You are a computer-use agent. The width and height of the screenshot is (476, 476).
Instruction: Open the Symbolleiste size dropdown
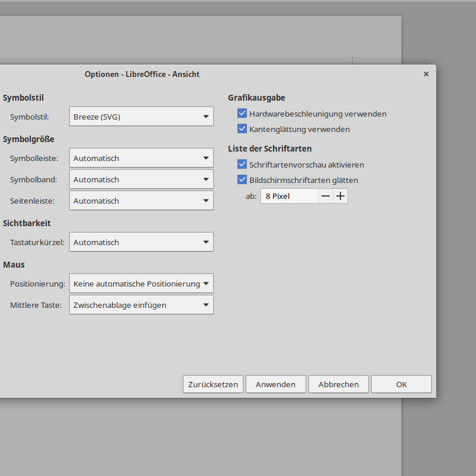[141, 158]
